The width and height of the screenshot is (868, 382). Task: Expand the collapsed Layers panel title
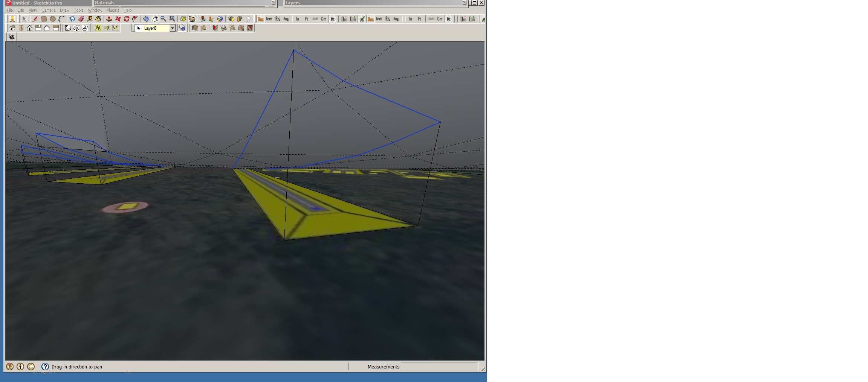tap(293, 3)
